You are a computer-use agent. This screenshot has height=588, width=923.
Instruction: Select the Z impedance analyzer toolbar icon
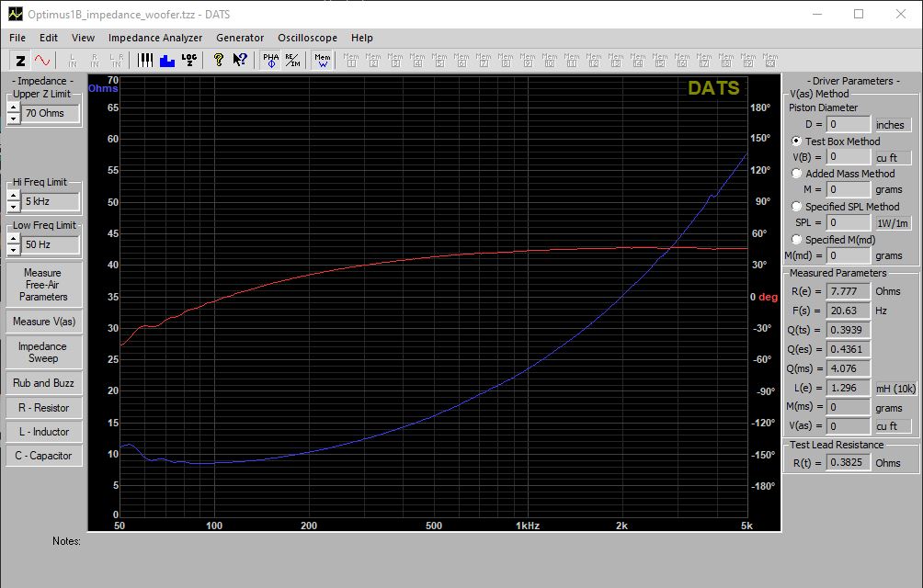(x=20, y=60)
